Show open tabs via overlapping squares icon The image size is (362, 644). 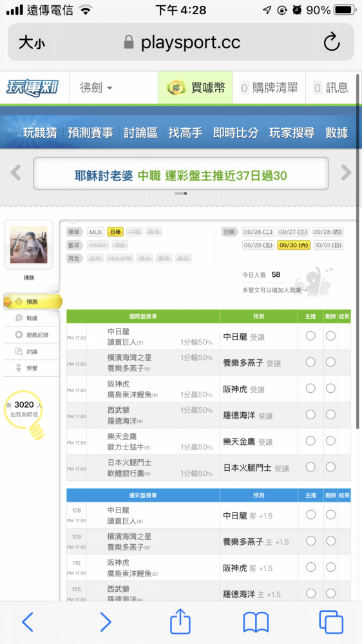click(x=331, y=622)
